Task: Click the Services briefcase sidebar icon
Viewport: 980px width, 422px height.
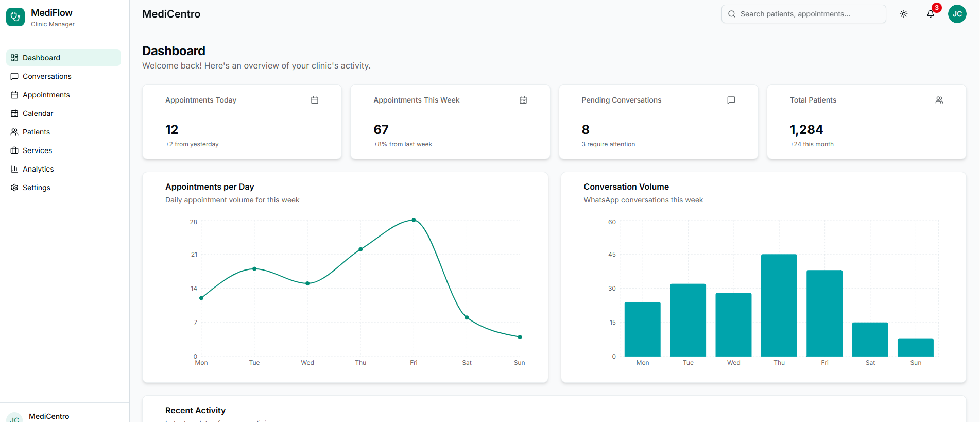Action: 14,150
